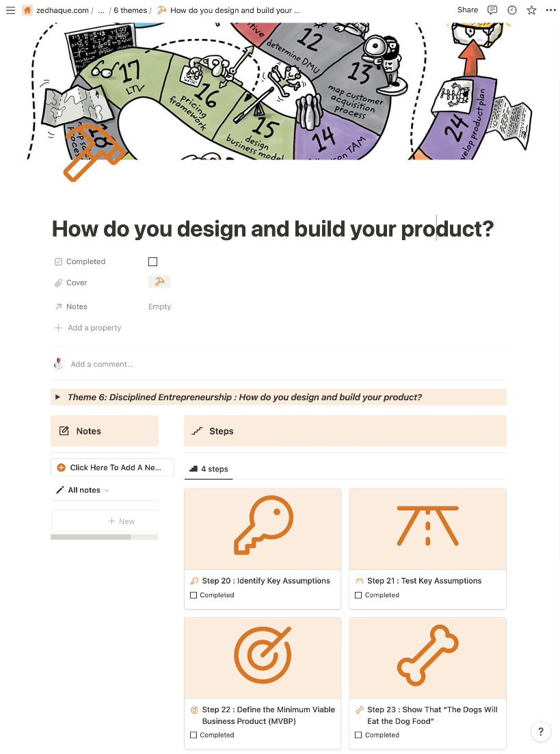Click the notes horizontal scrollbar

click(90, 537)
